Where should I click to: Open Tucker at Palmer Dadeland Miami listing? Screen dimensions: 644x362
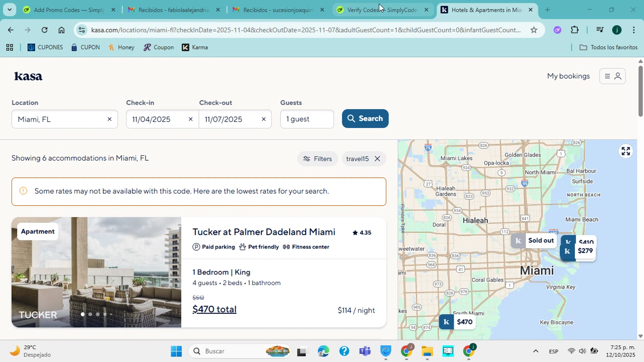pyautogui.click(x=264, y=232)
